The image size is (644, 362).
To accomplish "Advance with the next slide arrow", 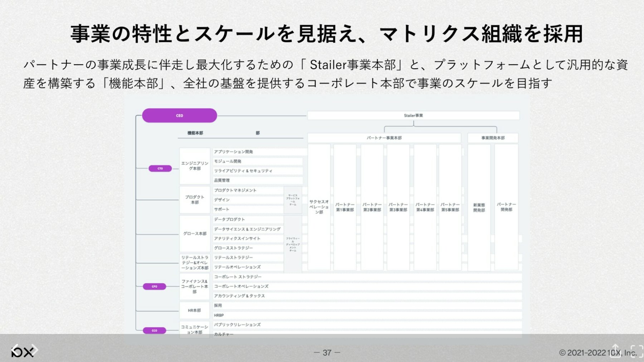I will [x=34, y=349].
